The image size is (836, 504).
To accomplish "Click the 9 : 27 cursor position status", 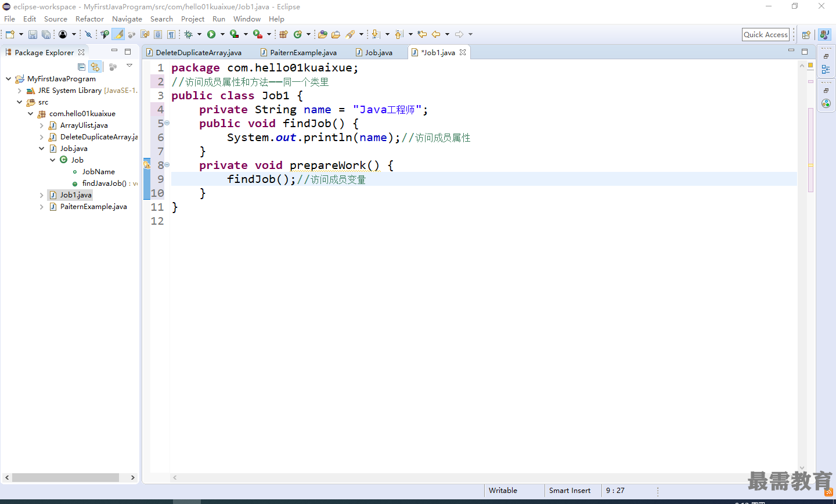I will 615,491.
